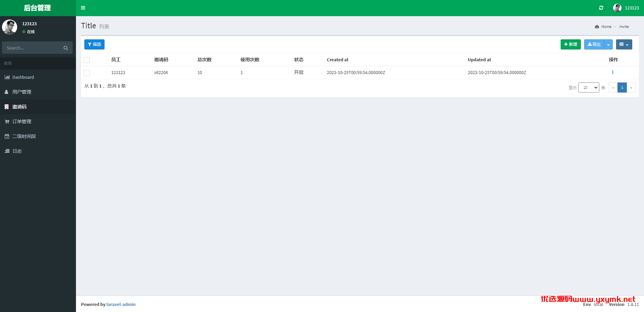
Task: Click the sidebar profile avatar picture
Action: (10, 27)
